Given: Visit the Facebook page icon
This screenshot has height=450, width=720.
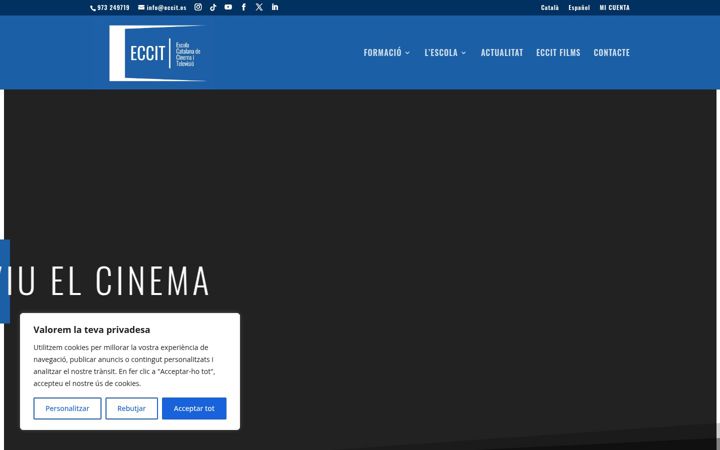Looking at the screenshot, I should tap(244, 7).
